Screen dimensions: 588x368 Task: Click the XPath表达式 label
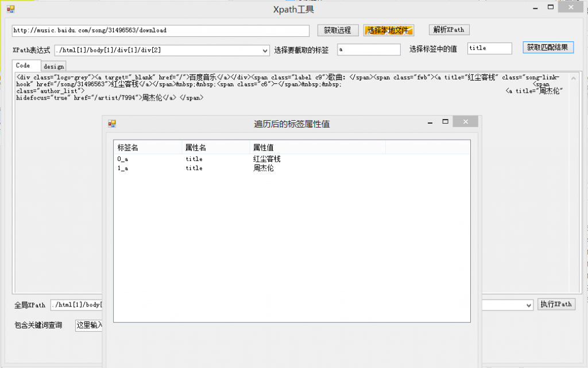pyautogui.click(x=32, y=51)
